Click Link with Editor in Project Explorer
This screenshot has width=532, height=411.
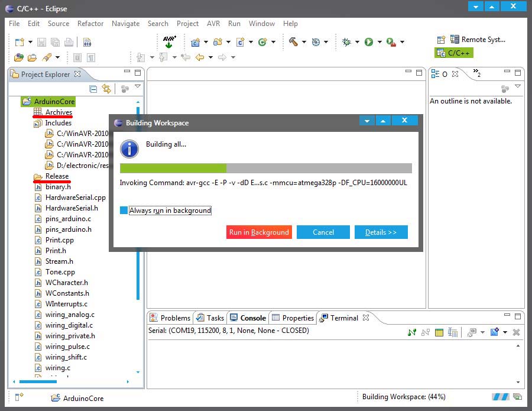point(106,89)
